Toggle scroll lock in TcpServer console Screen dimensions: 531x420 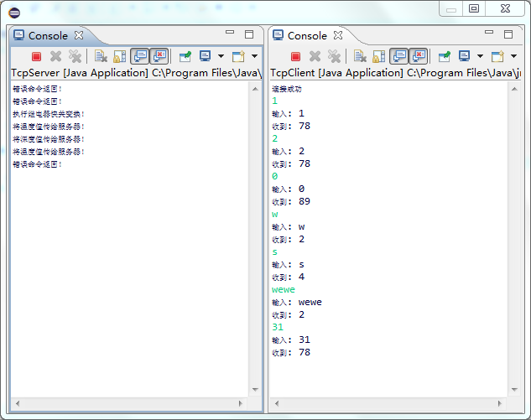coord(120,56)
